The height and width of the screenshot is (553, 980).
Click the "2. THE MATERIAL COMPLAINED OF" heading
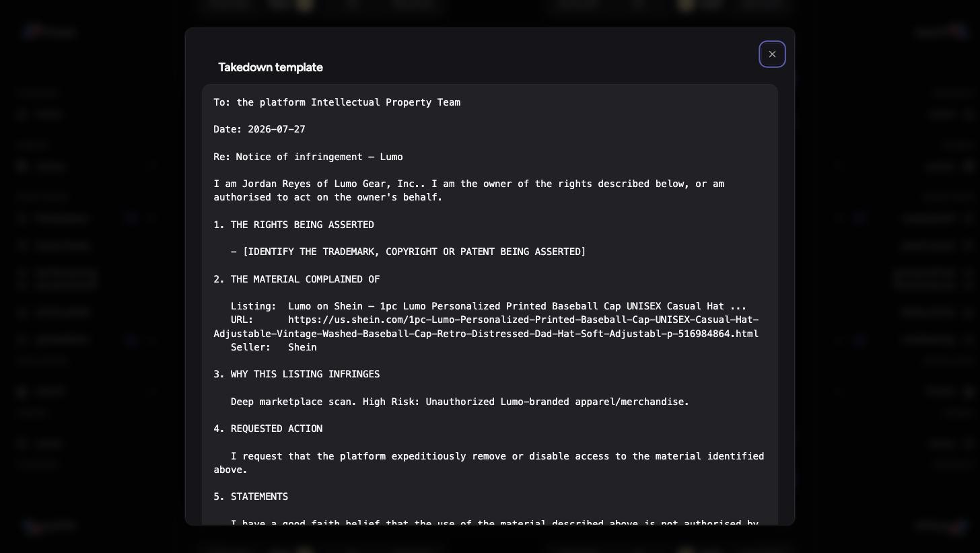tap(297, 279)
